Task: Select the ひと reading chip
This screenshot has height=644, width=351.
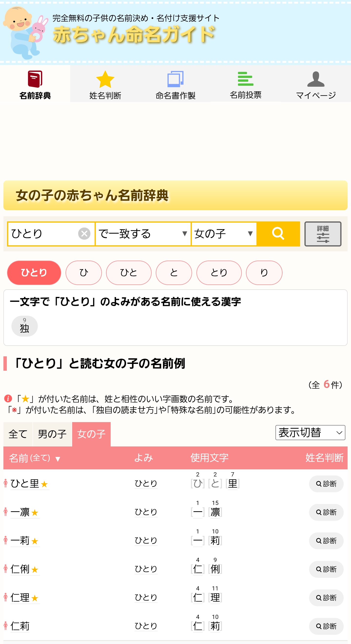Action: pos(129,273)
